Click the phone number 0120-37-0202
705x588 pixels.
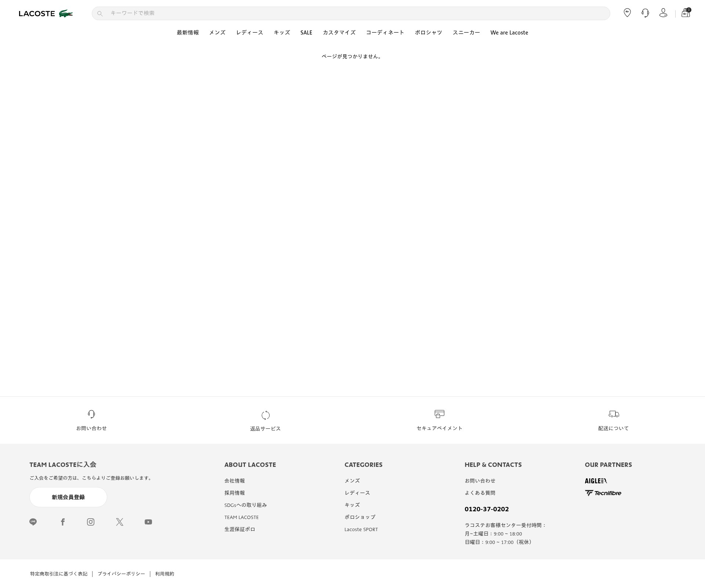point(487,509)
